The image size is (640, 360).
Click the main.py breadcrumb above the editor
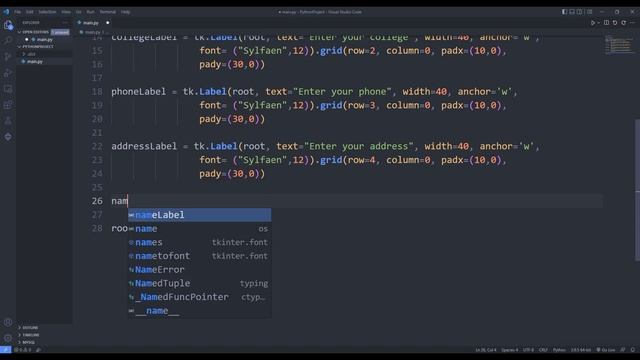(92, 32)
